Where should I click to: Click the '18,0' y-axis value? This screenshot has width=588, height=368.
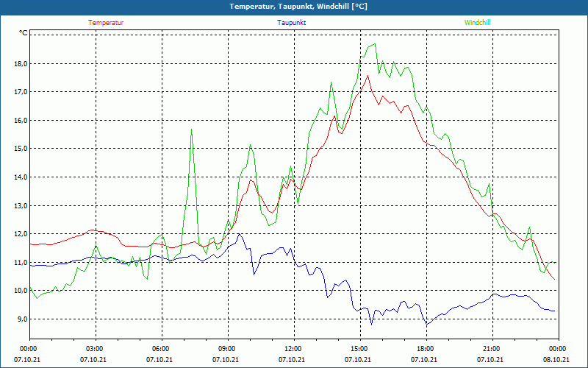click(21, 64)
